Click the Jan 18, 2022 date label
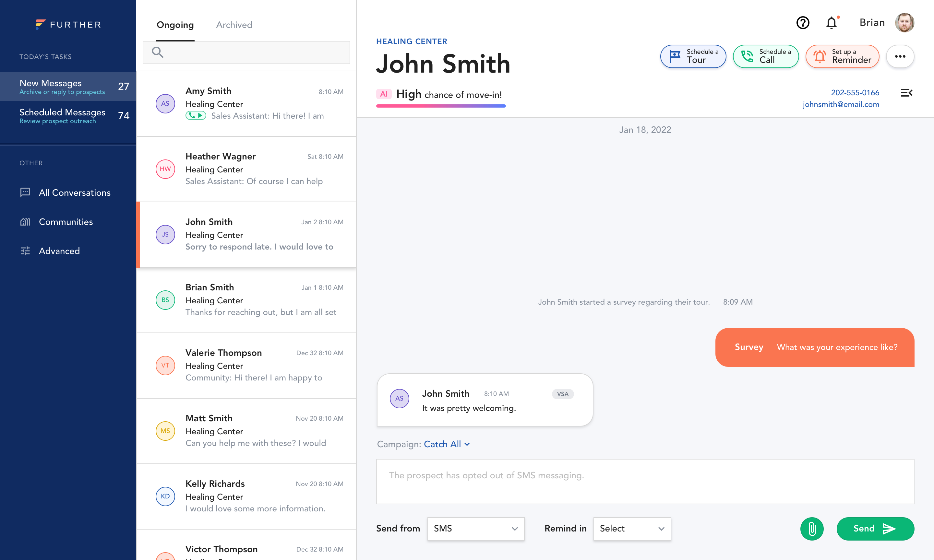 click(x=645, y=130)
